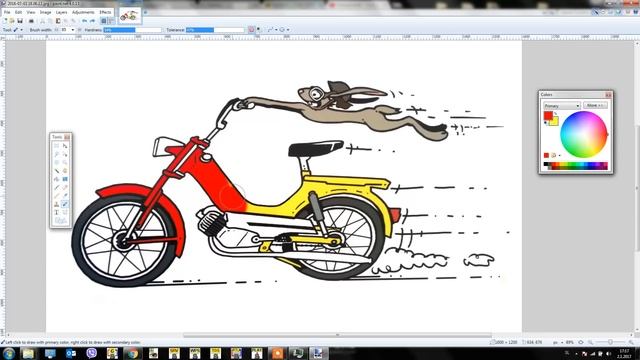640x360 pixels.
Task: Click the Undo arrow in toolbar
Action: coord(84,21)
